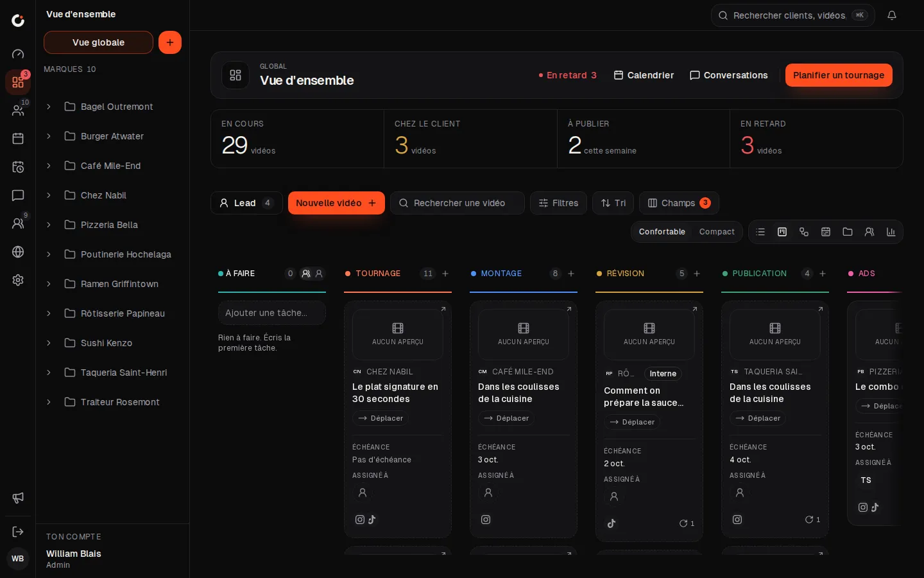Click the Nouvelle vidéo button
Image resolution: width=924 pixels, height=578 pixels.
point(336,203)
